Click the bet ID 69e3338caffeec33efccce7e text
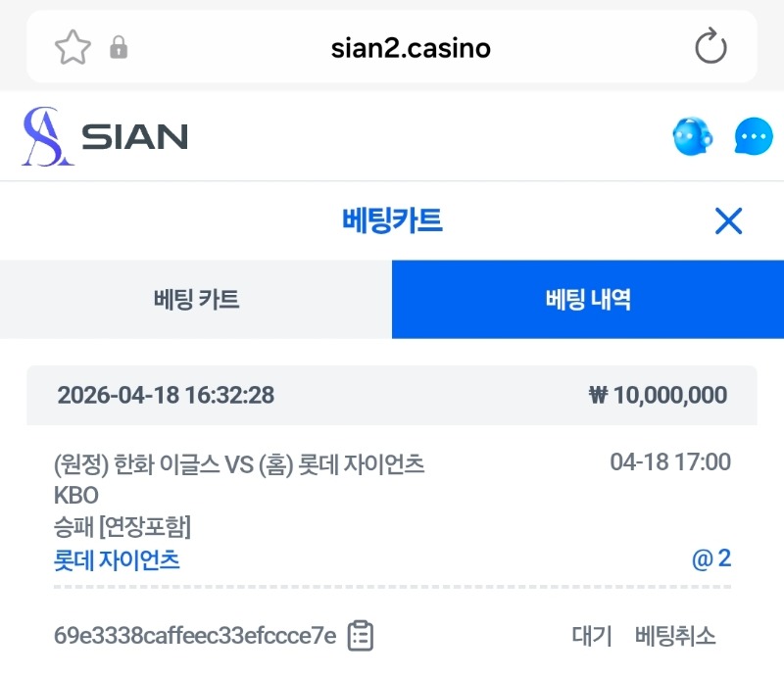784x678 pixels. (195, 636)
